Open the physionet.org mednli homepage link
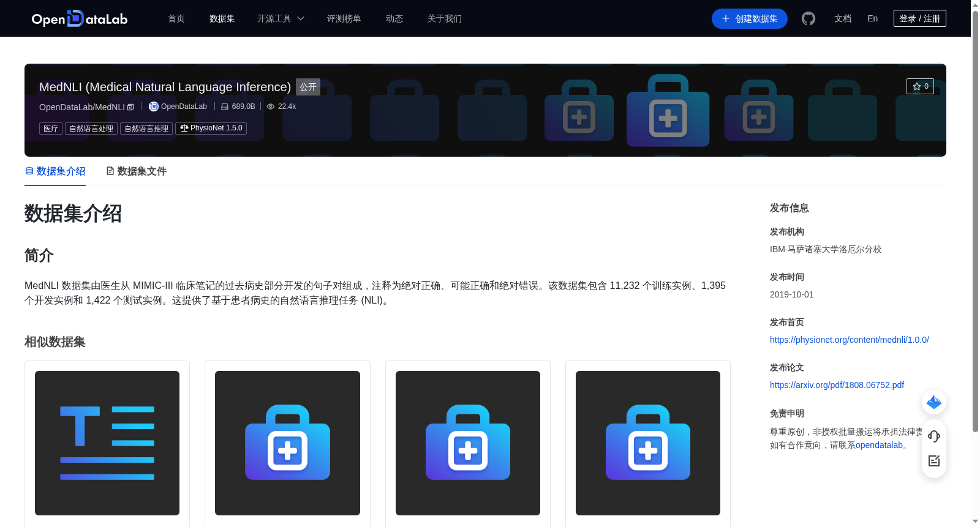Viewport: 980px width, 527px height. point(850,340)
